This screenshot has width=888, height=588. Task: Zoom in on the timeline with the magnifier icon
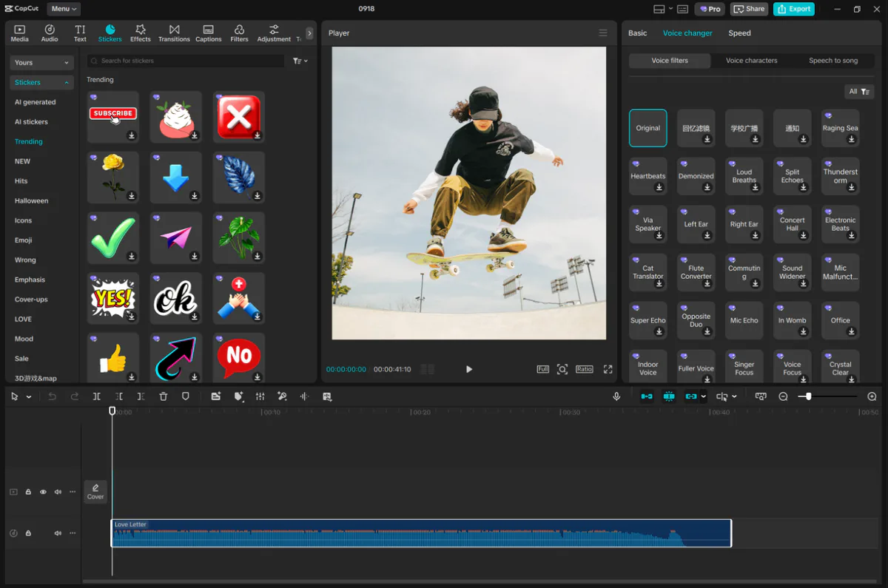[x=872, y=396]
